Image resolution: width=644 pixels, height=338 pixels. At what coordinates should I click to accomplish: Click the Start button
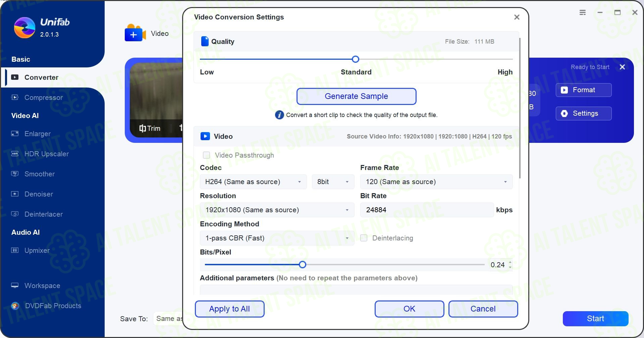click(x=595, y=319)
